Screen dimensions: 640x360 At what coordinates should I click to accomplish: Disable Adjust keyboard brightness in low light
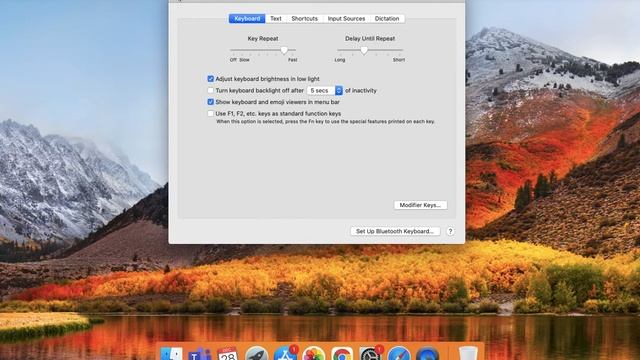(211, 79)
